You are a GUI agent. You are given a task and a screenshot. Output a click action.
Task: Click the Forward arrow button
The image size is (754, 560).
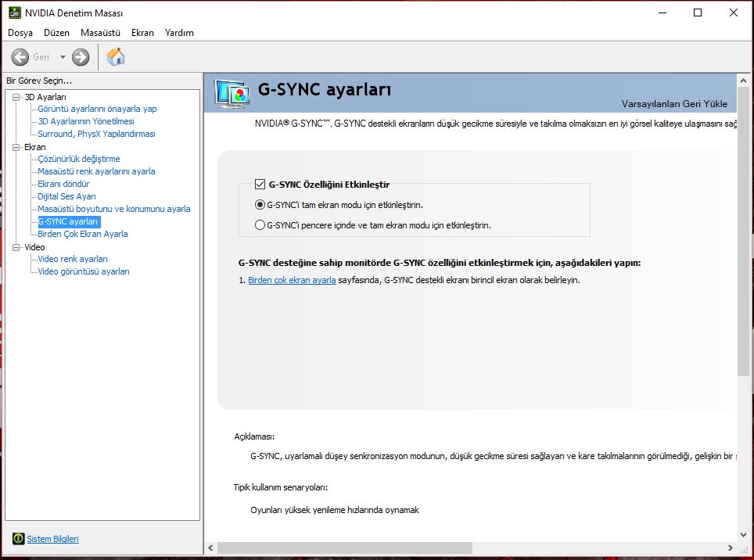click(x=81, y=57)
